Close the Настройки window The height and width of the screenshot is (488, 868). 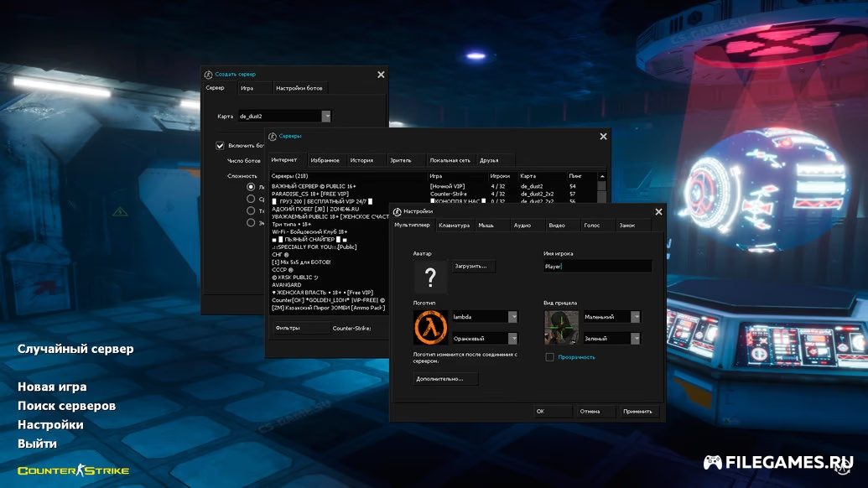tap(658, 212)
